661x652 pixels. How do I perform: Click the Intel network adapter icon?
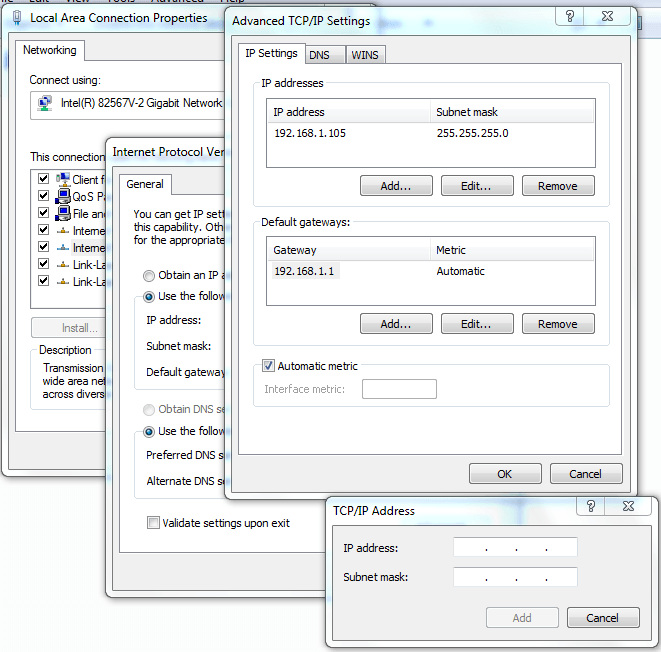click(x=45, y=103)
